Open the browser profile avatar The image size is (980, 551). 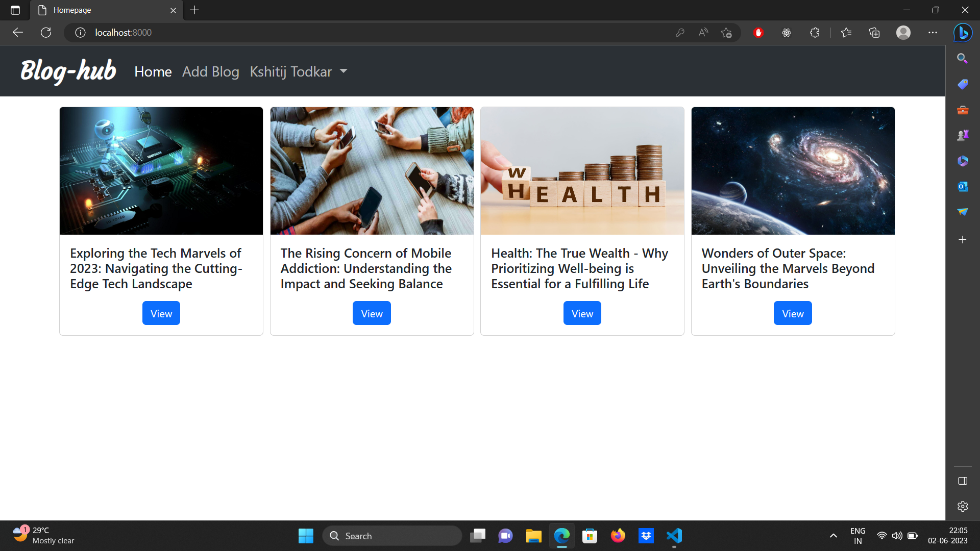pos(903,32)
